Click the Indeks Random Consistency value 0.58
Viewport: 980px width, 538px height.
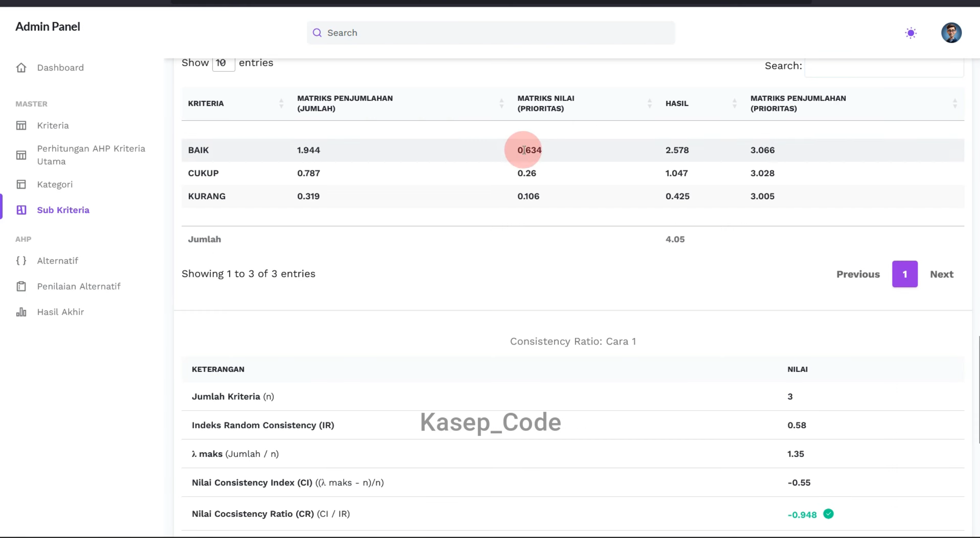point(797,425)
